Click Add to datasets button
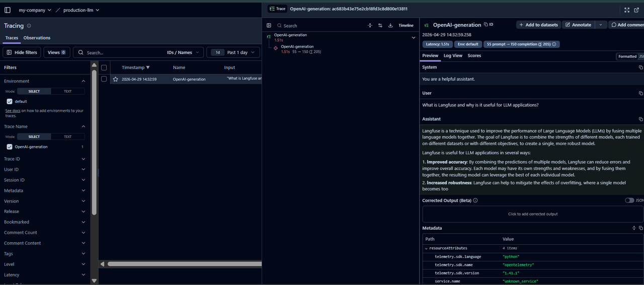Screen dimensions: 644x285 (538, 25)
